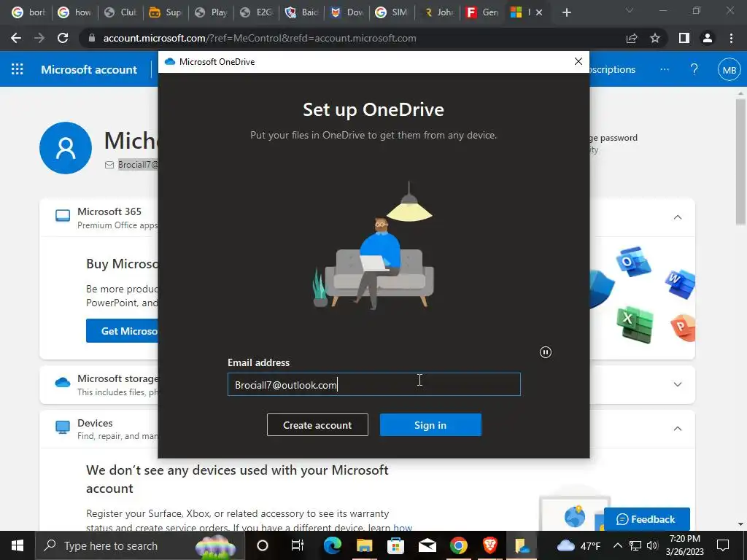Switch to the 'SIM' browser tab
Screen dimensions: 747x560
click(392, 13)
